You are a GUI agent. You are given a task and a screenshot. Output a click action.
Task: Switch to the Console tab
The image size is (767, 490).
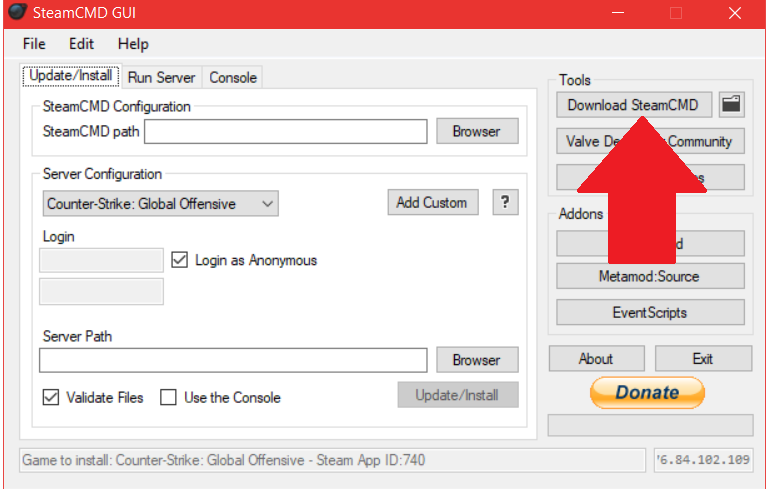click(233, 77)
